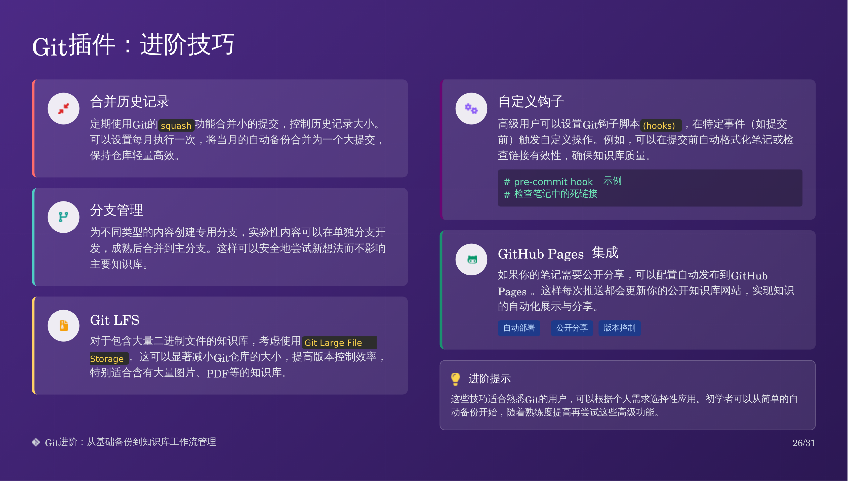Click the red compress arrows icon
The height and width of the screenshot is (504, 848).
click(x=63, y=109)
